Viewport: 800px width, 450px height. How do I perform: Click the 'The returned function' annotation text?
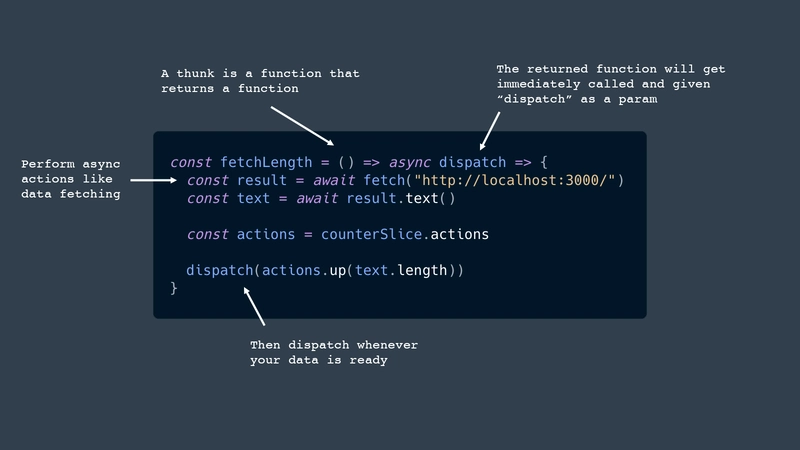pyautogui.click(x=611, y=84)
